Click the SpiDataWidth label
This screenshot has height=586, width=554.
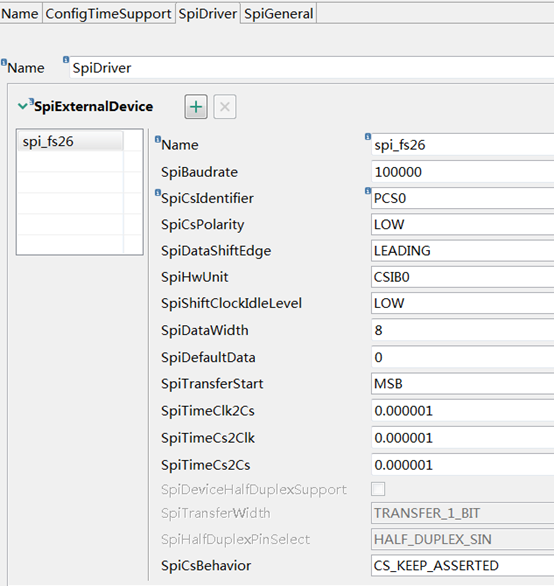[204, 330]
